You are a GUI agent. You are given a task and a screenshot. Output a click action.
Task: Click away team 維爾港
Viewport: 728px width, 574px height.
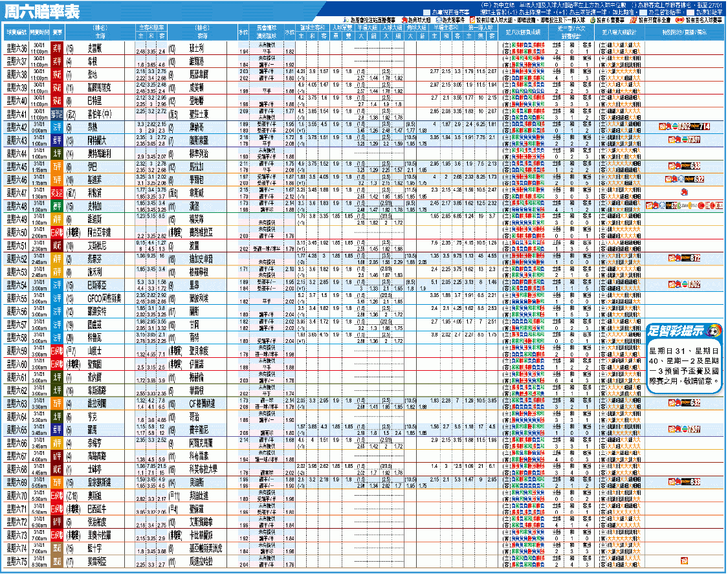(197, 61)
